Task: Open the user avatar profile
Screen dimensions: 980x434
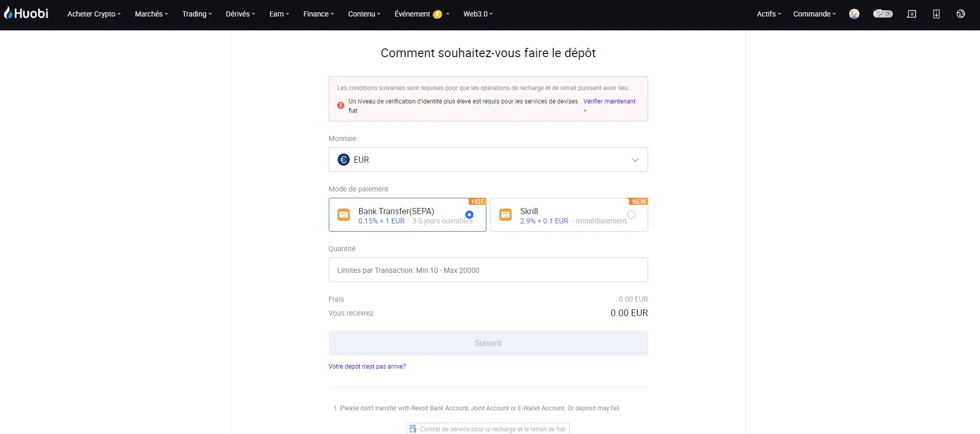Action: (854, 14)
